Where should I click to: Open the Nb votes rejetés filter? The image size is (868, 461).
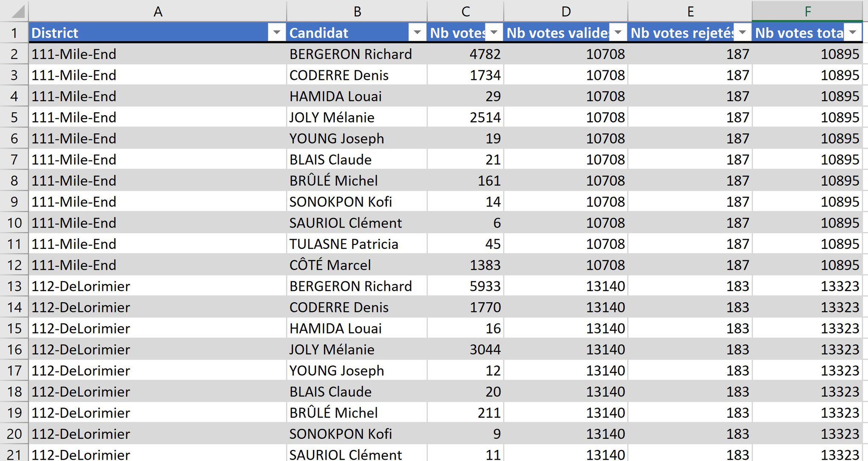[743, 32]
